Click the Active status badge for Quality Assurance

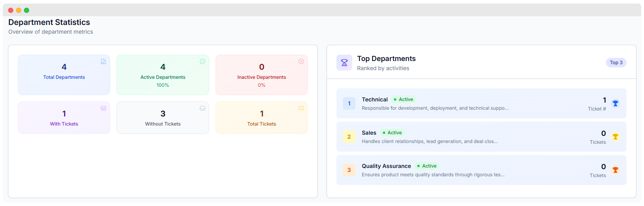(x=427, y=166)
